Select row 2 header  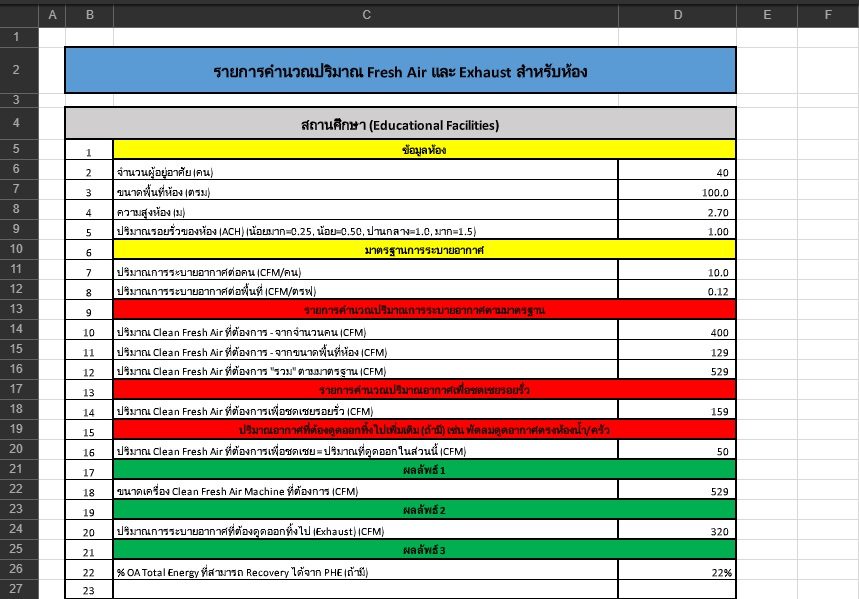pos(18,70)
